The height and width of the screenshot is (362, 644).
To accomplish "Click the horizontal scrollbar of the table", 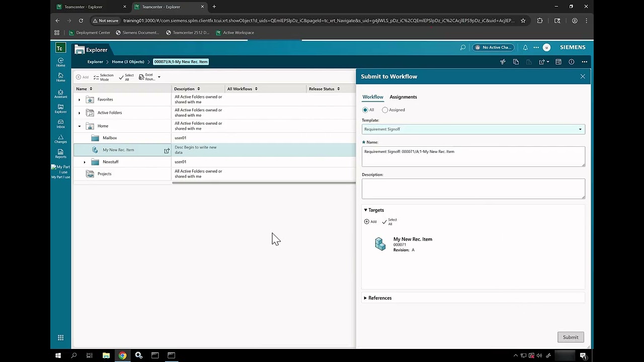I will point(264,183).
